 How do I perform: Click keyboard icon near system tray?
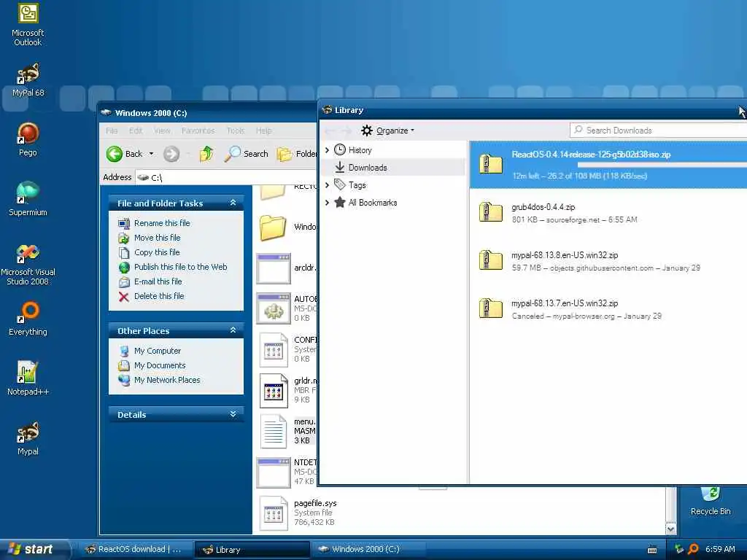coord(652,550)
